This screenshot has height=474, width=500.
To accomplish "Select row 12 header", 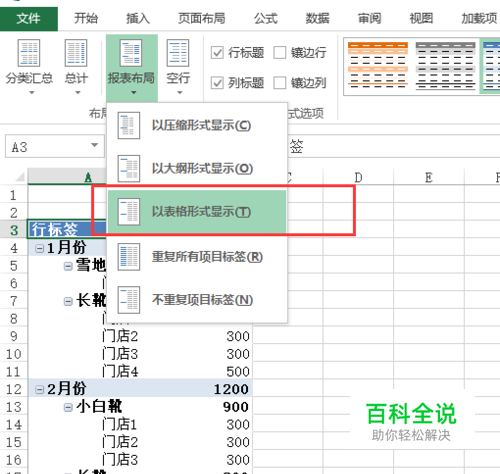I will tap(13, 389).
